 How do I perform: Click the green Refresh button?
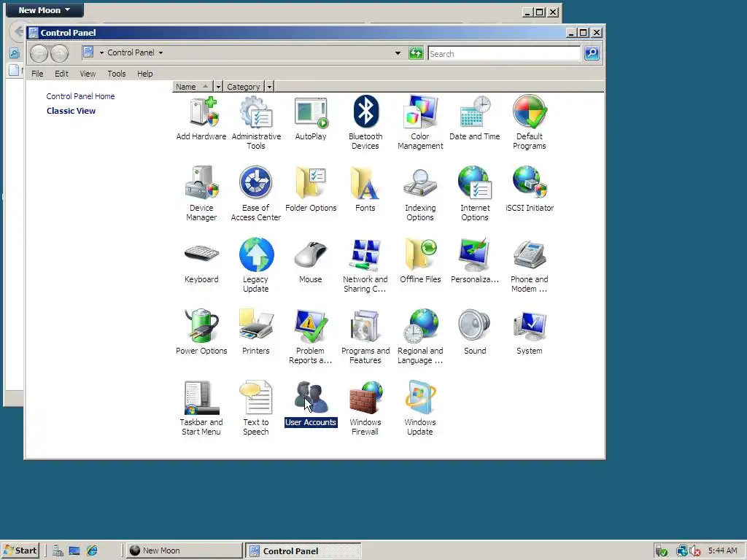pos(416,53)
